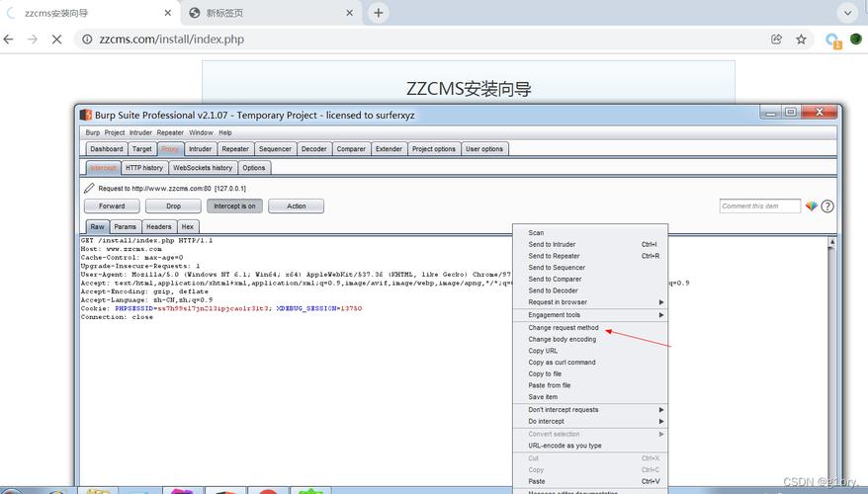The width and height of the screenshot is (868, 494).
Task: Open the Project options tab
Action: (433, 149)
